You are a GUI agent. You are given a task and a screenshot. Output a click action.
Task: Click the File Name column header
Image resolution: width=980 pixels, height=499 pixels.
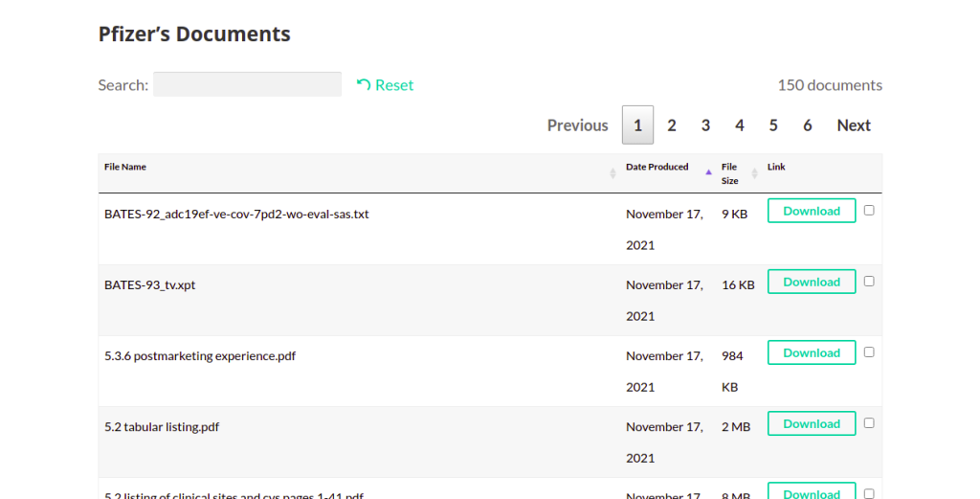[125, 167]
